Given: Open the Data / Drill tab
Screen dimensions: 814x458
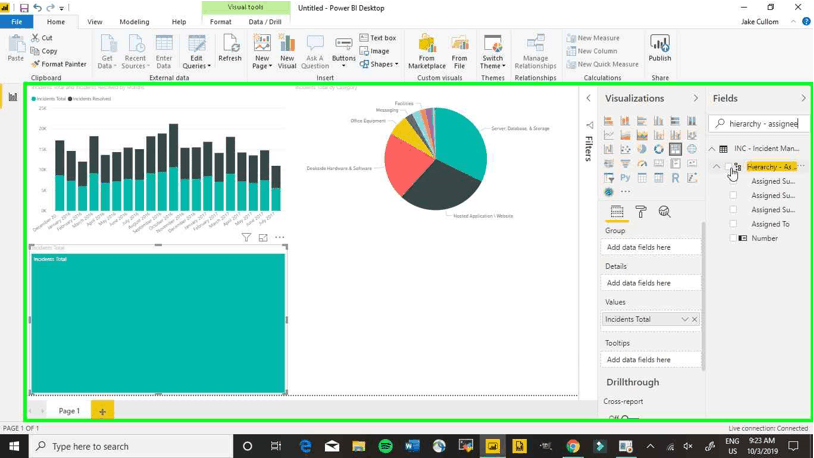Looking at the screenshot, I should tap(265, 22).
